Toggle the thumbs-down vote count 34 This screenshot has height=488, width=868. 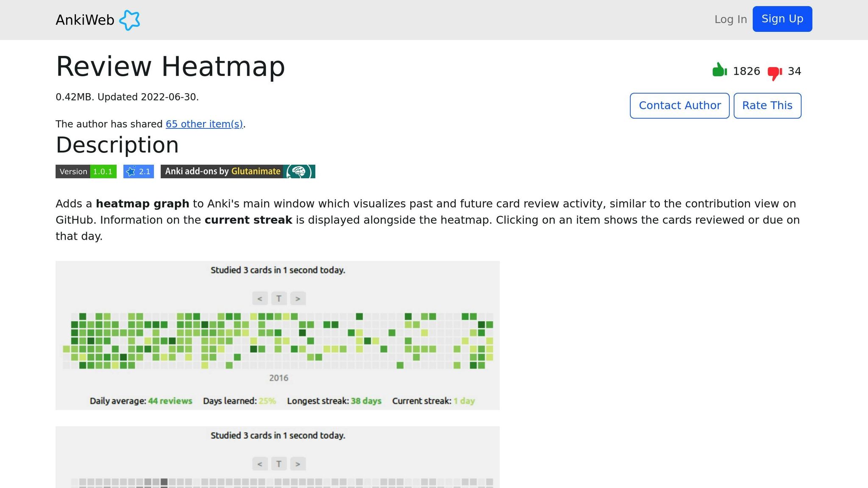[x=794, y=71]
